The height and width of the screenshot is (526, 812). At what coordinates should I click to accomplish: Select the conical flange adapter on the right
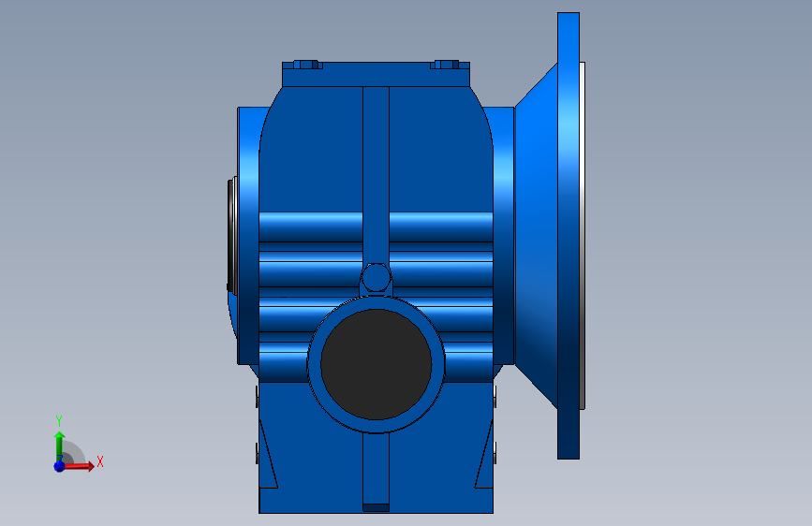[x=537, y=236]
